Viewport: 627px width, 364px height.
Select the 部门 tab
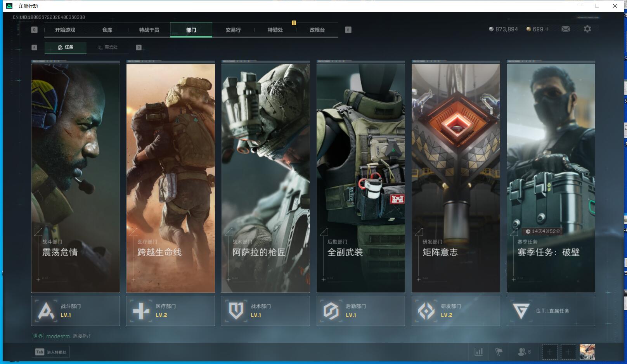(x=191, y=30)
